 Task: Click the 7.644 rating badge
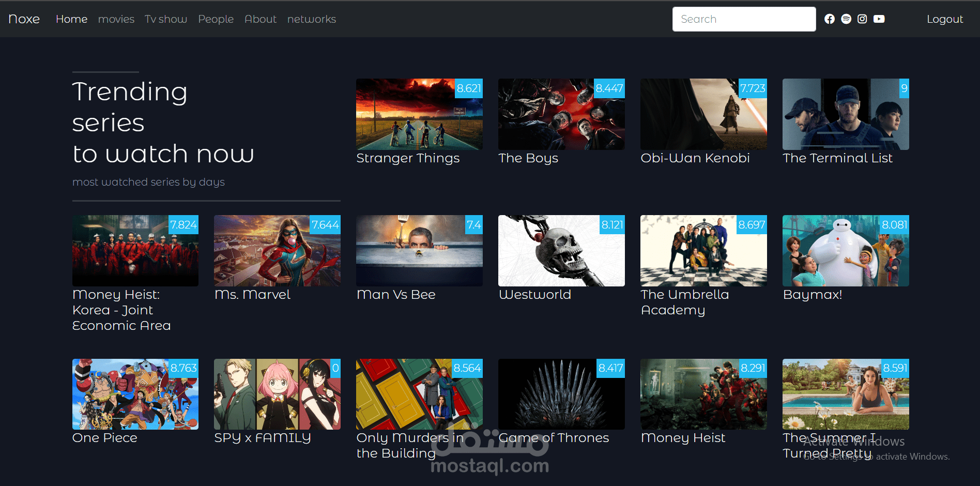(325, 225)
